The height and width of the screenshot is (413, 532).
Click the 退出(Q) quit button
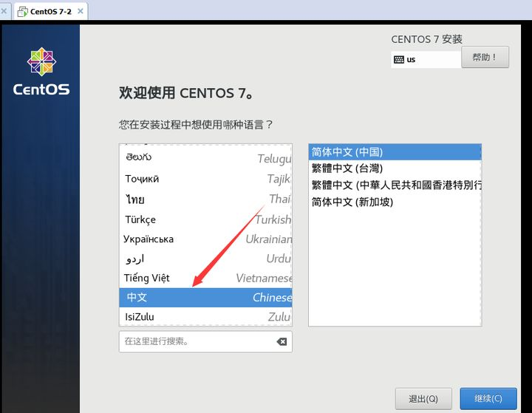coord(423,399)
